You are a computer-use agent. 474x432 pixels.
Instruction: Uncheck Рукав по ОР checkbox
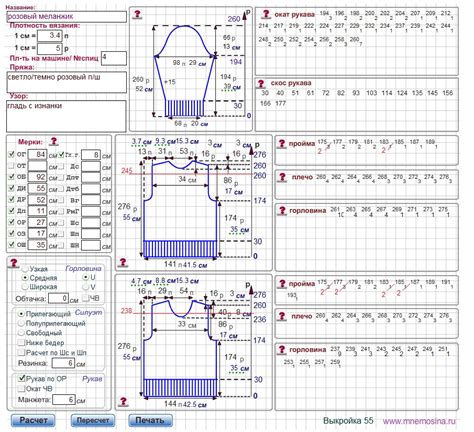coord(21,378)
